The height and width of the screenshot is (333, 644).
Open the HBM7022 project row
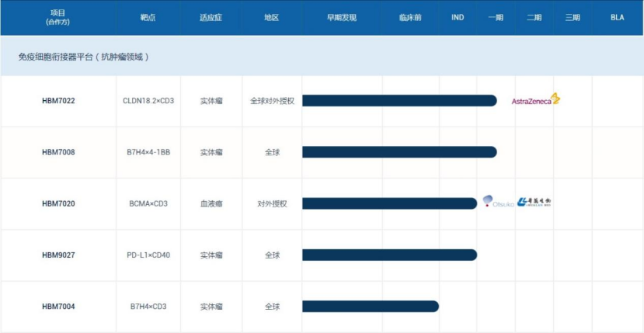coord(58,101)
